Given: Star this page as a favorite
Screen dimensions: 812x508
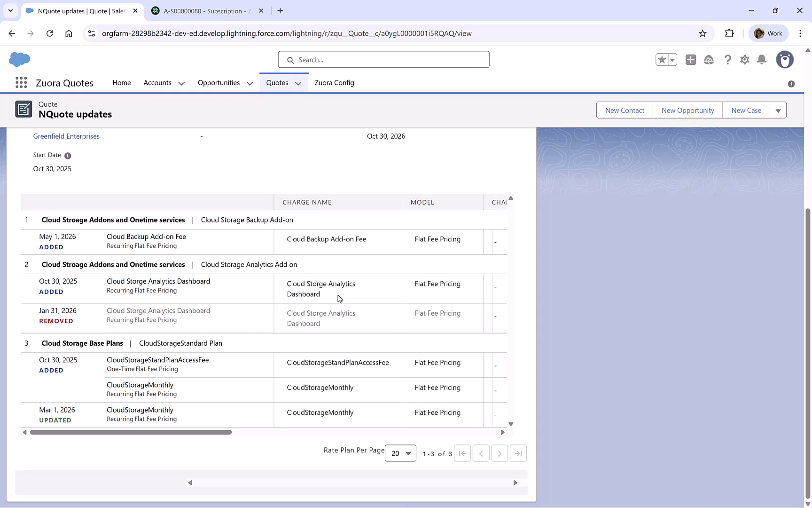Looking at the screenshot, I should tap(661, 60).
